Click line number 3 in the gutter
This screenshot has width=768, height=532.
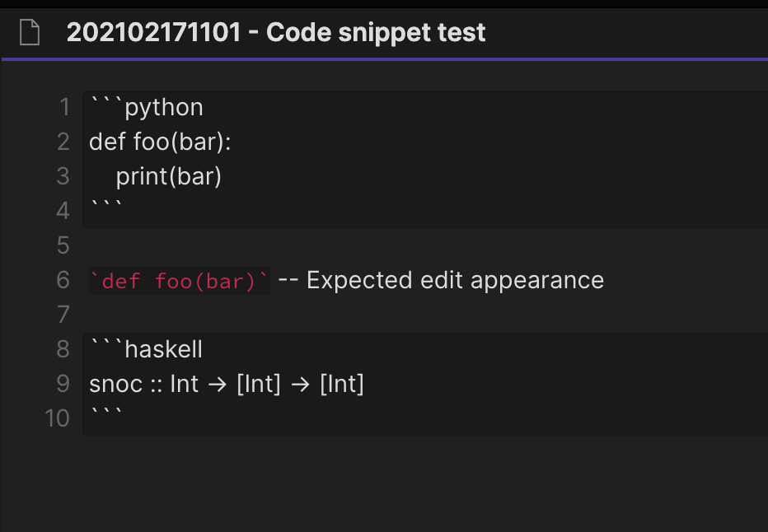pyautogui.click(x=63, y=176)
